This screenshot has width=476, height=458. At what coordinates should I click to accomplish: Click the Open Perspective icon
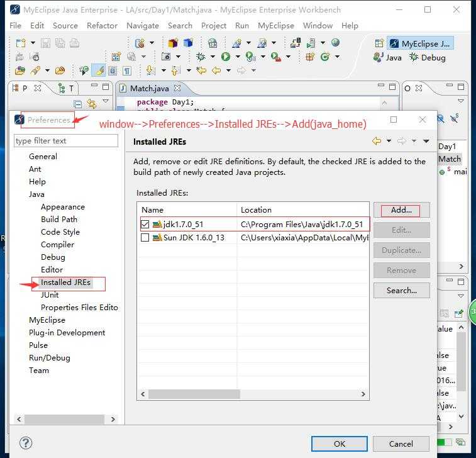(379, 43)
